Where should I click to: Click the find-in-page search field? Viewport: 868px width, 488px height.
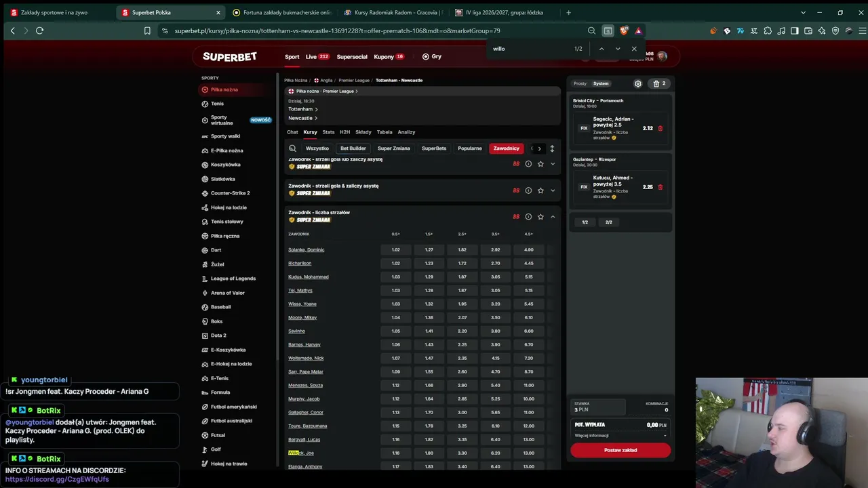coord(529,49)
